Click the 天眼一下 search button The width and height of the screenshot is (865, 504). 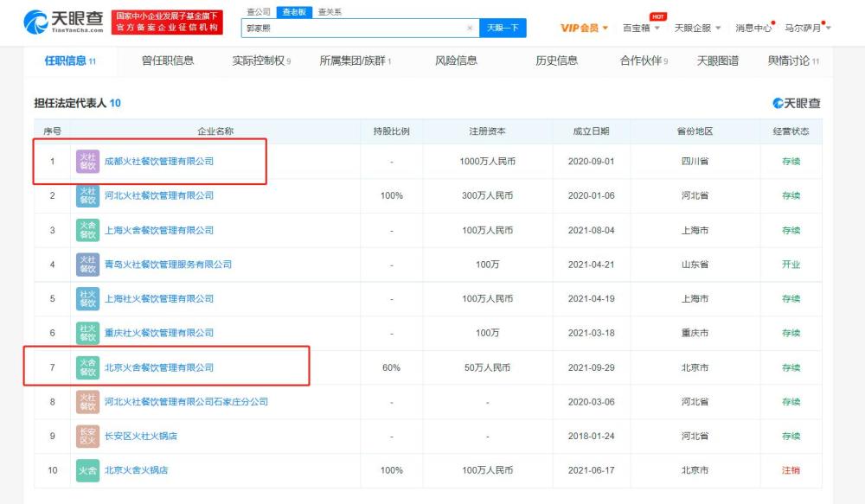click(x=503, y=29)
